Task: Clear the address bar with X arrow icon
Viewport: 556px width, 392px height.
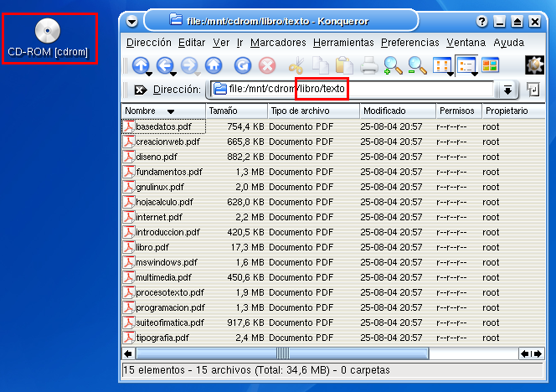Action: tap(141, 90)
